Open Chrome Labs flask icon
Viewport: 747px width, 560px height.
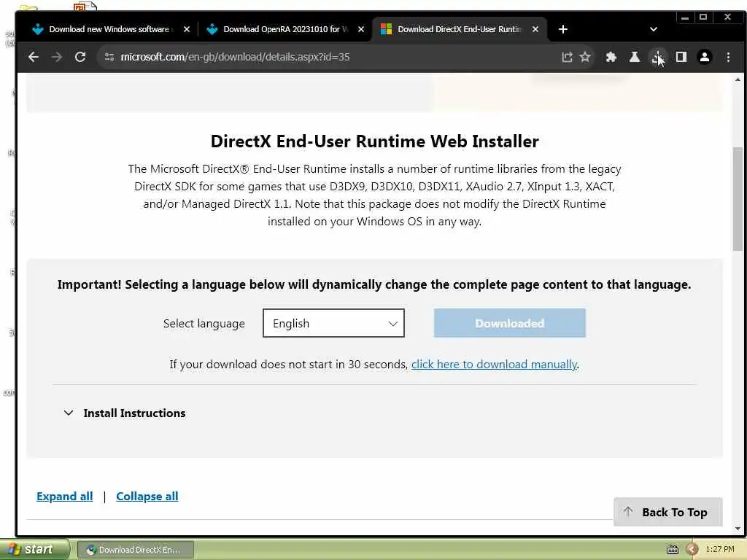[x=634, y=57]
